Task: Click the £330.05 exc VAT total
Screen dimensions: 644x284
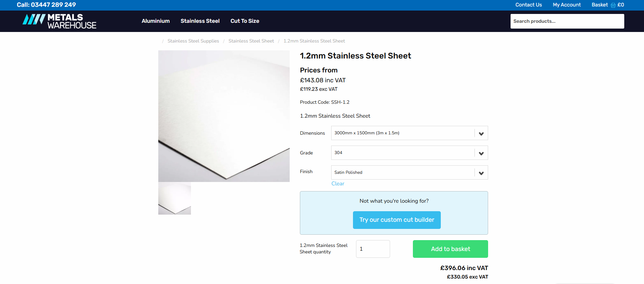Action: pyautogui.click(x=468, y=277)
